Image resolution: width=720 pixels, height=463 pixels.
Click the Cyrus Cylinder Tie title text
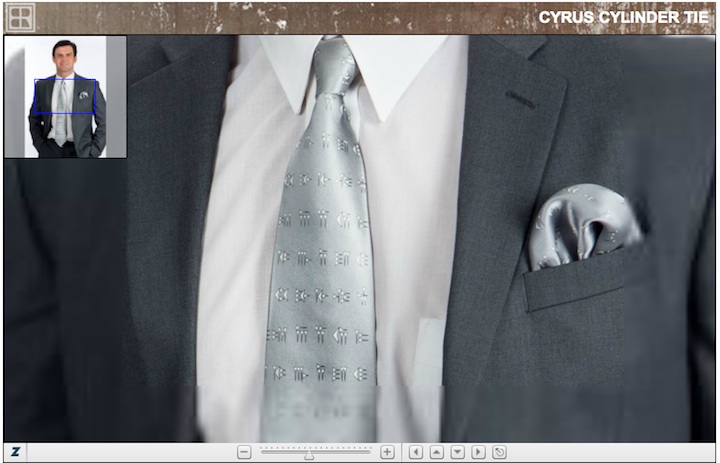(x=623, y=17)
